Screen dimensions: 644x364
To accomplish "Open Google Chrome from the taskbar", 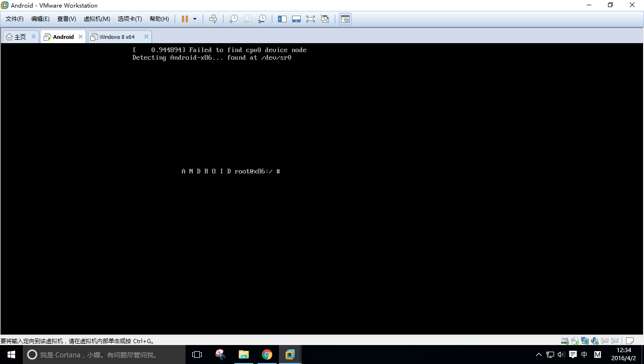I will (267, 355).
